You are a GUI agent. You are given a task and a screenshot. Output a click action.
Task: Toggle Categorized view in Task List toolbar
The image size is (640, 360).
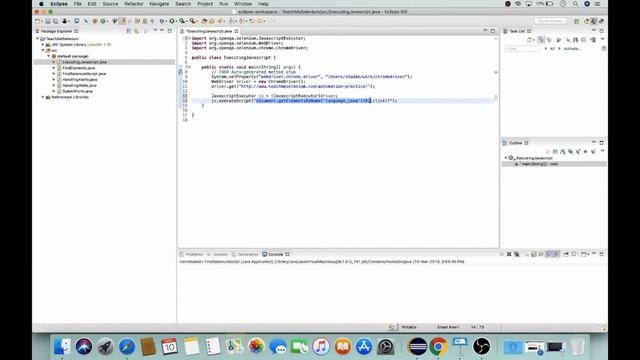pyautogui.click(x=541, y=40)
